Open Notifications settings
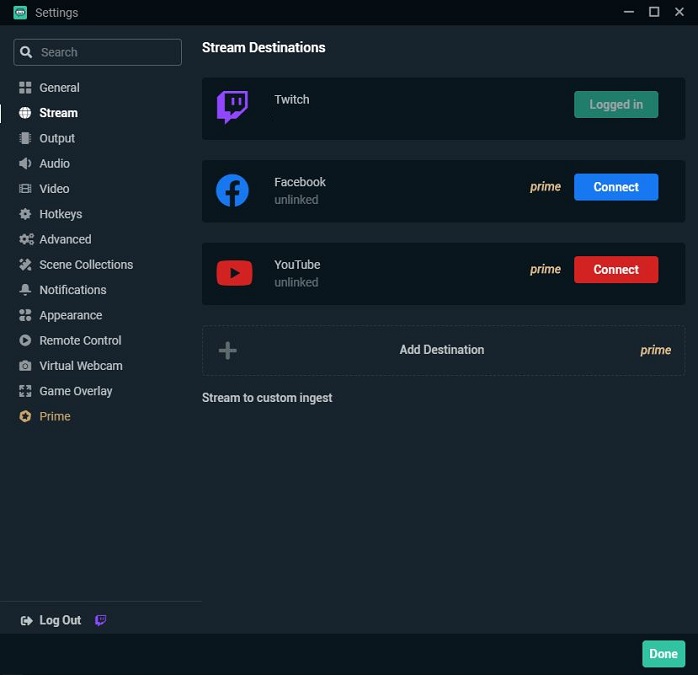Image resolution: width=698 pixels, height=675 pixels. point(73,290)
